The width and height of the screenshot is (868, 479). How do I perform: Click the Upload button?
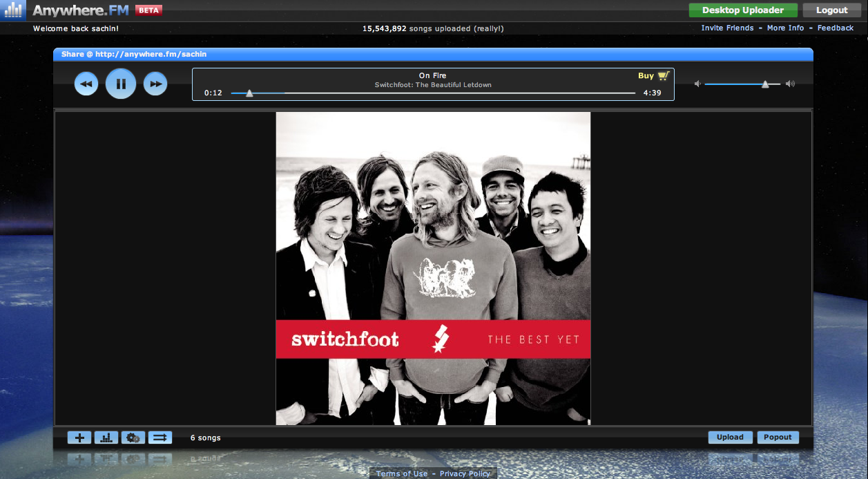tap(730, 438)
